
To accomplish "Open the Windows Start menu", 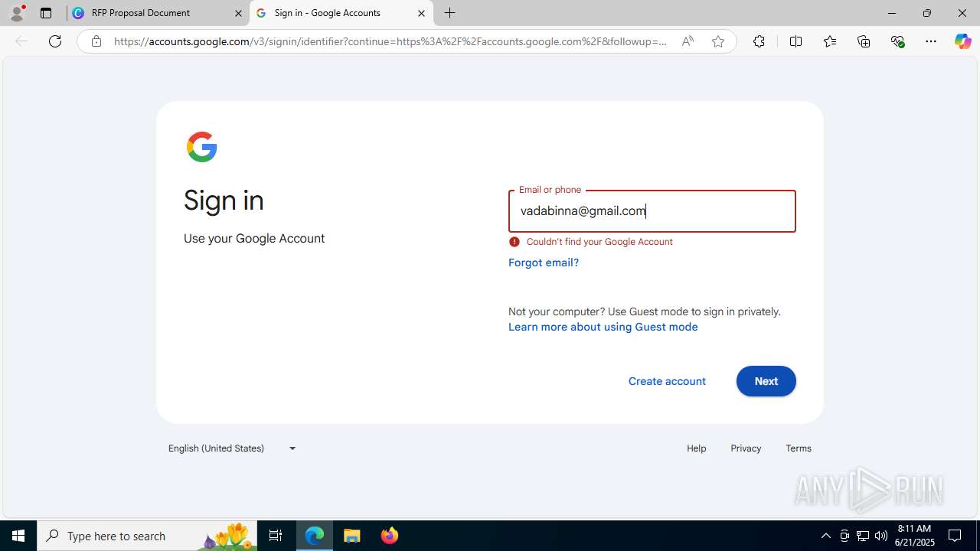I will pos(18,536).
